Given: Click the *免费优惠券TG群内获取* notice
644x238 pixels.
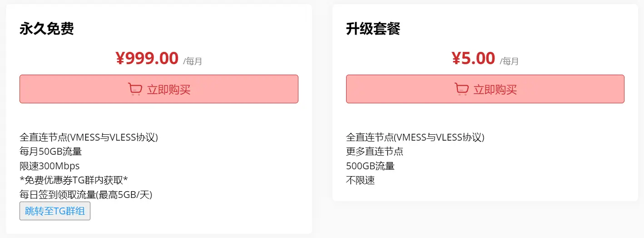Looking at the screenshot, I should [74, 180].
